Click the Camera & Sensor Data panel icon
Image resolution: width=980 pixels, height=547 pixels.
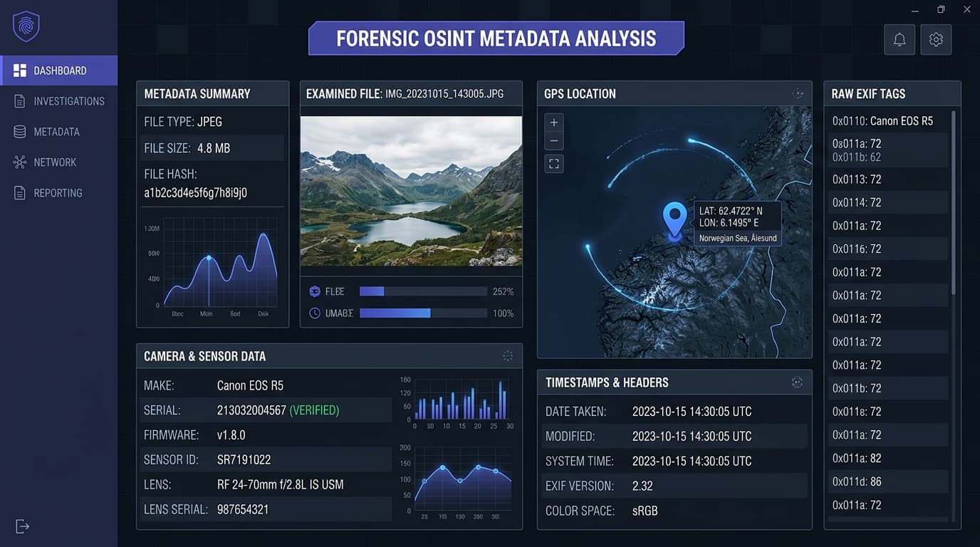(508, 355)
